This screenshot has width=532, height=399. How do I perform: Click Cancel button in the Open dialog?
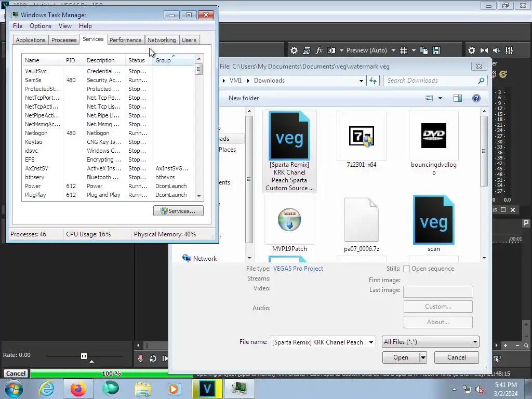(x=456, y=357)
